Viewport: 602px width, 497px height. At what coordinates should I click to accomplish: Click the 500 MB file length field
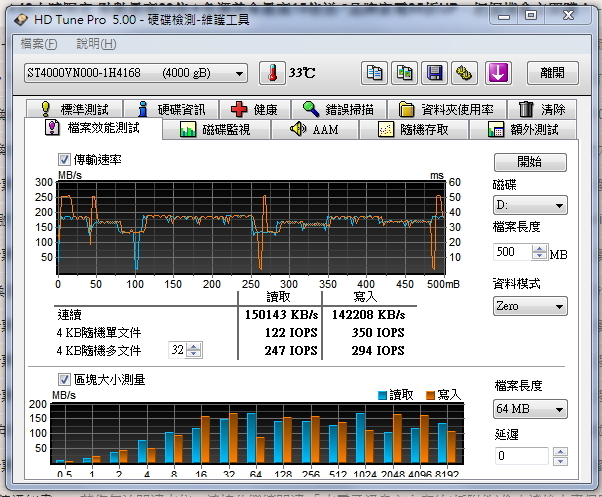pos(513,252)
